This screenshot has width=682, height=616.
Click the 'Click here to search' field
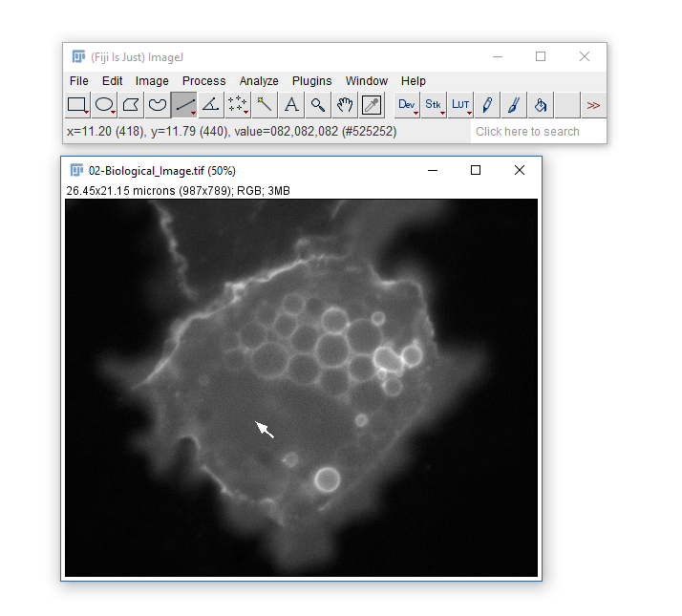(537, 131)
